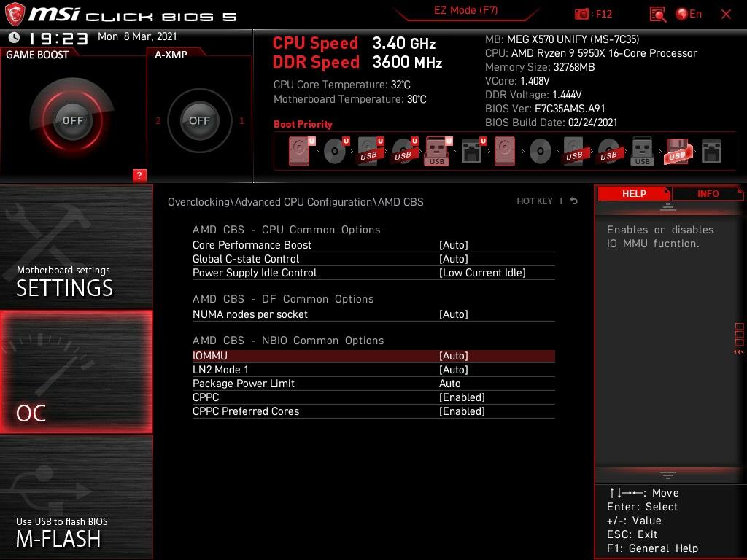Screen dimensions: 747x560
Task: Click the clock icon beside the time
Action: (x=15, y=37)
